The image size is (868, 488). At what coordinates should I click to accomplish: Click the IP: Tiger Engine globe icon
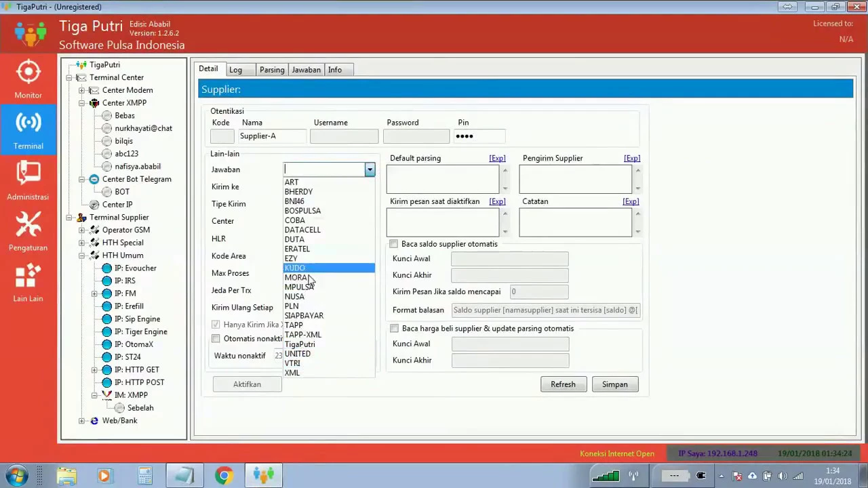[x=106, y=331]
